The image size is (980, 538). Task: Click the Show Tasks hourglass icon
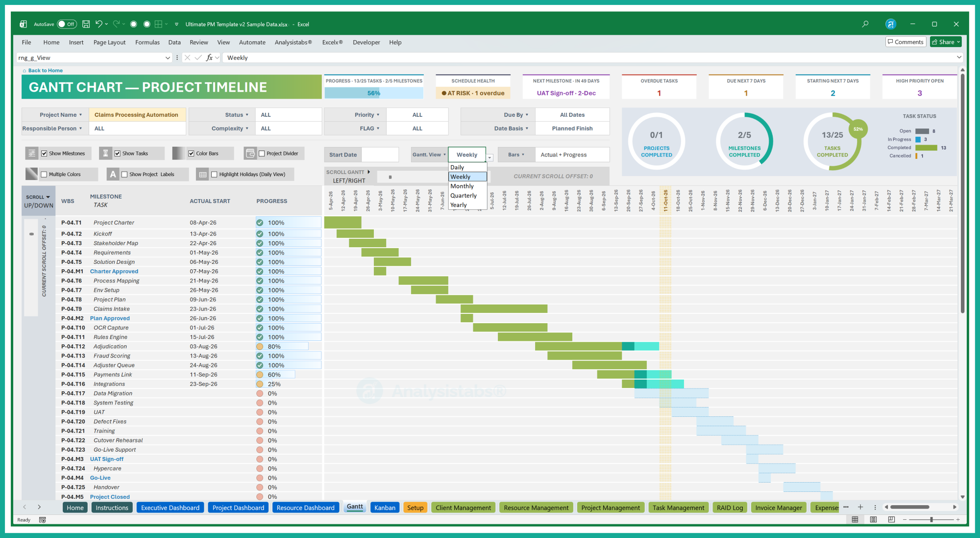coord(105,154)
